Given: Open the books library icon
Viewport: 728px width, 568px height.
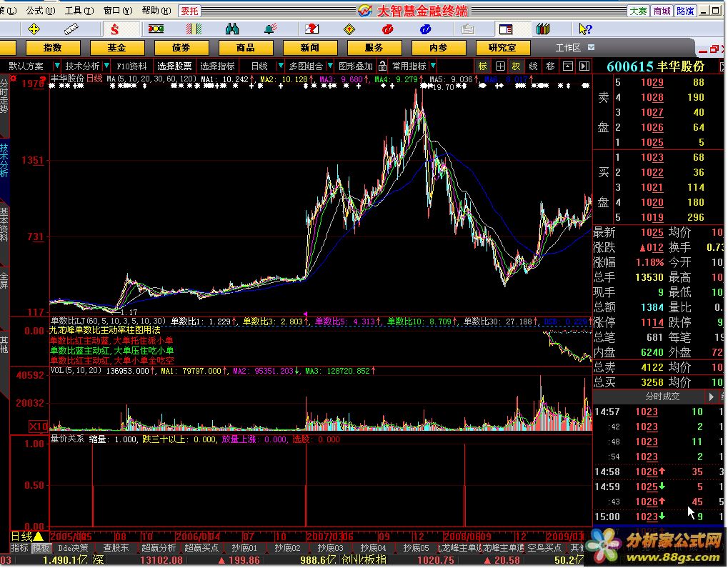Looking at the screenshot, I should pos(543,29).
